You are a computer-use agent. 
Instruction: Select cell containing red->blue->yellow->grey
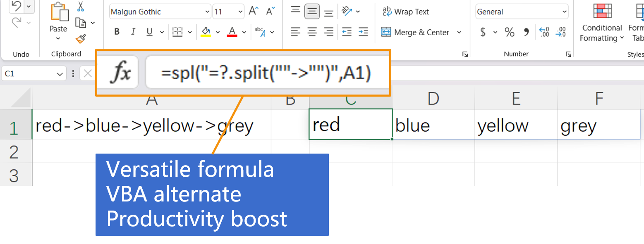click(x=151, y=124)
